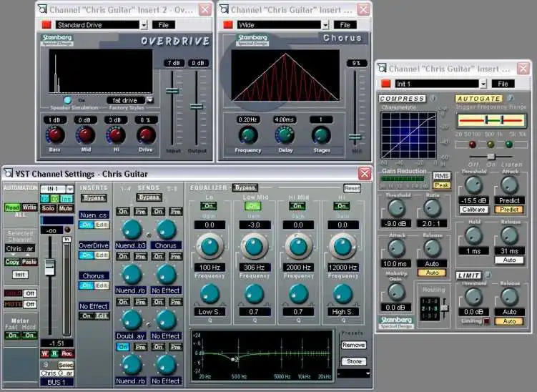Mute the Chris Guitar channel
This screenshot has height=392, width=537.
coord(65,208)
